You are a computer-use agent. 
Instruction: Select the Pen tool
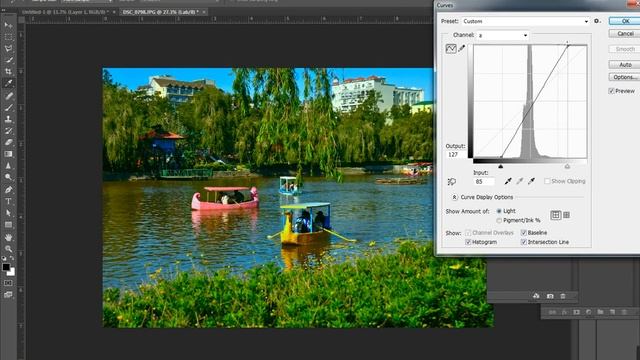coord(8,190)
